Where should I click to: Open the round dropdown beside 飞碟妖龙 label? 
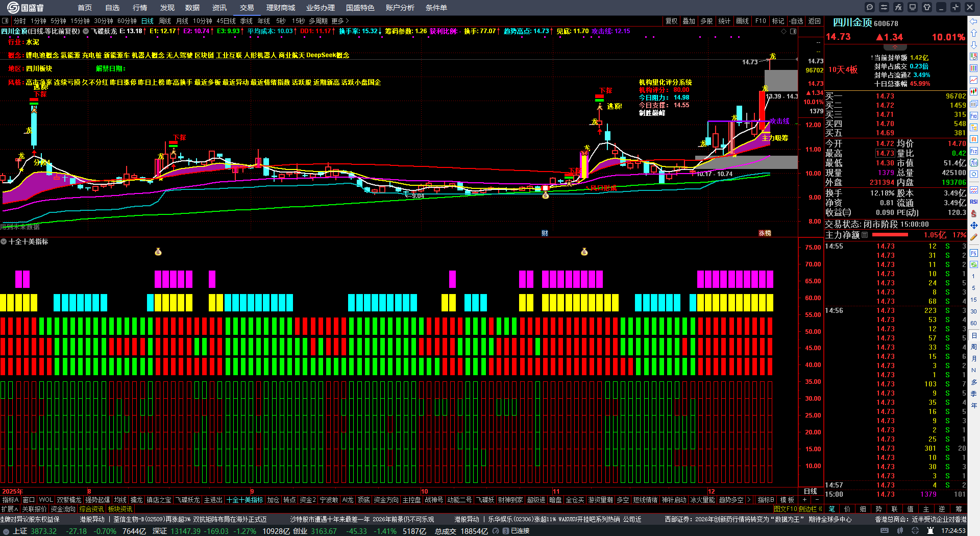coord(86,31)
